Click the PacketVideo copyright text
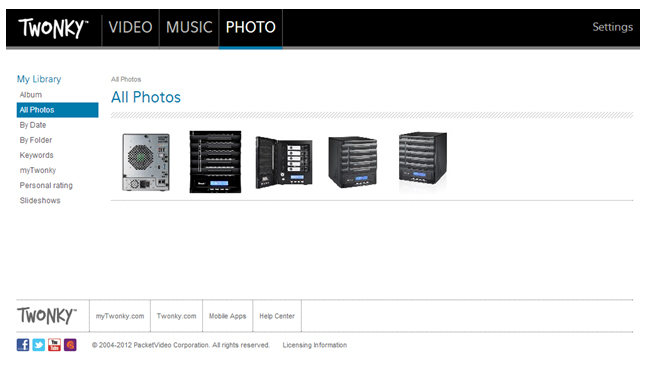 point(181,345)
